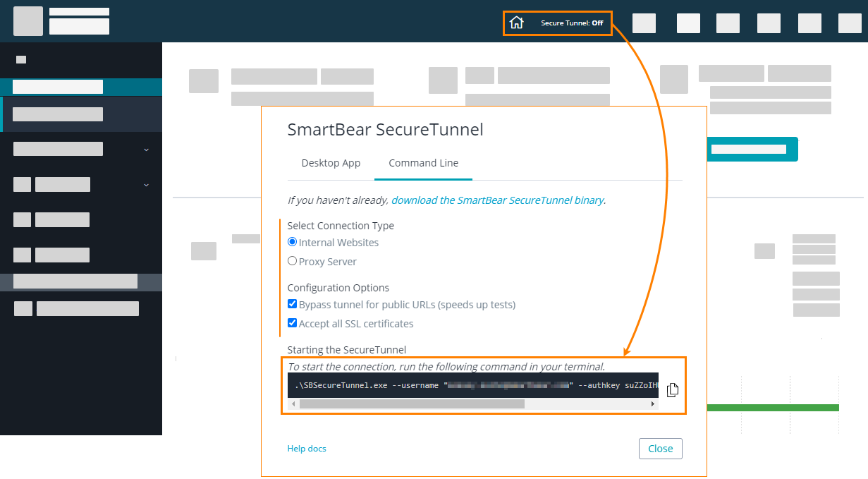868x479 pixels.
Task: Click the horizontal scrollbar thumb below command
Action: point(412,404)
